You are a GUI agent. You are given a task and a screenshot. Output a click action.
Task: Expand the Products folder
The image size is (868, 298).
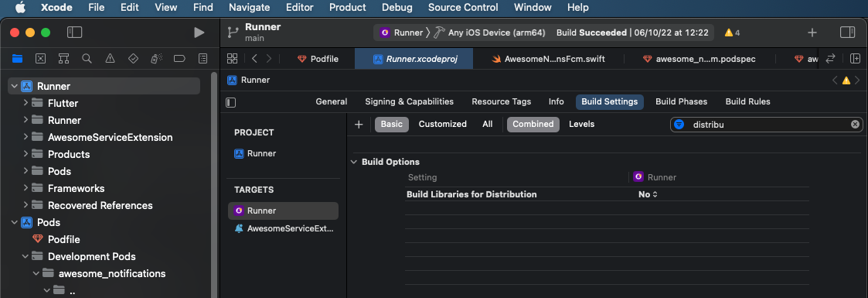pyautogui.click(x=26, y=154)
